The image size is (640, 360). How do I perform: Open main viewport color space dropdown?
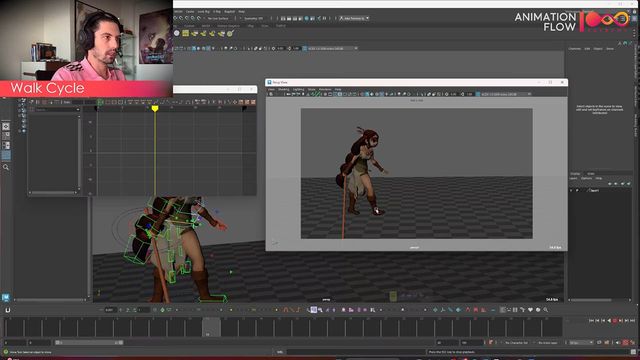coord(332,48)
